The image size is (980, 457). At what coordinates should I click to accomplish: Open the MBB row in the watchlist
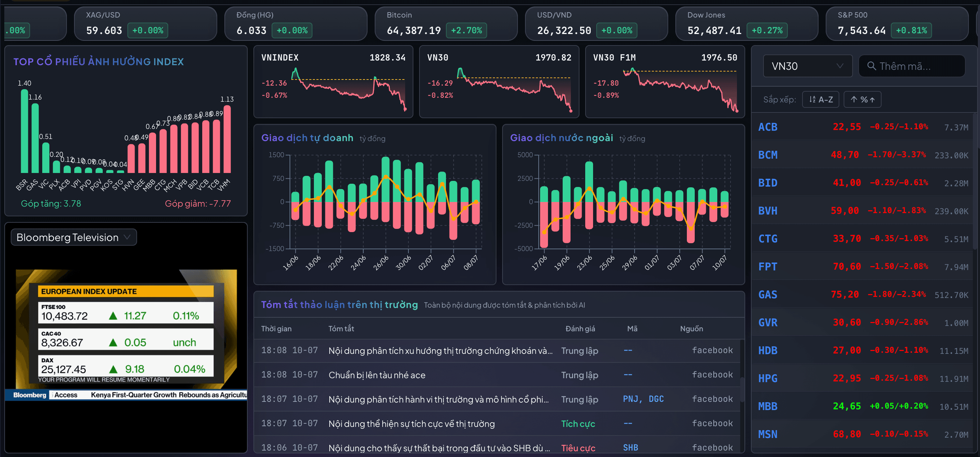tap(863, 407)
